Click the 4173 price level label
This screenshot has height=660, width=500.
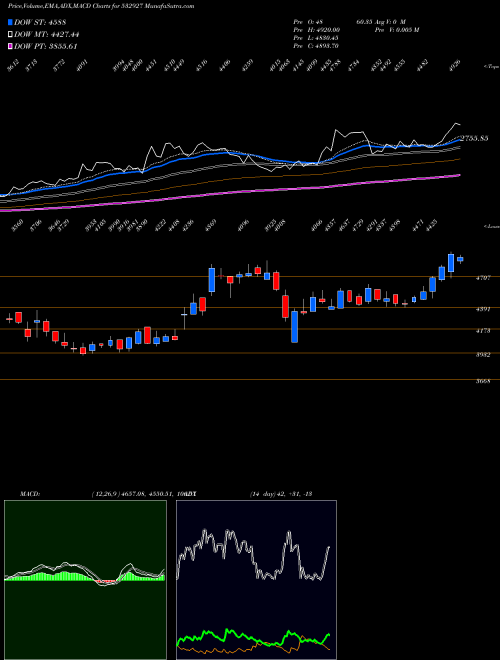[483, 331]
